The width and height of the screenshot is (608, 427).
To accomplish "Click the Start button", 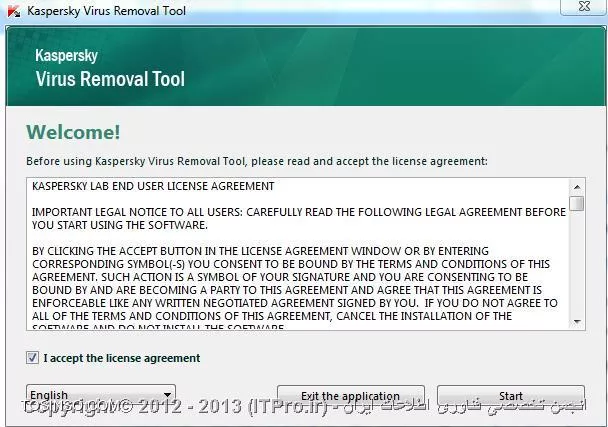I will [x=511, y=396].
